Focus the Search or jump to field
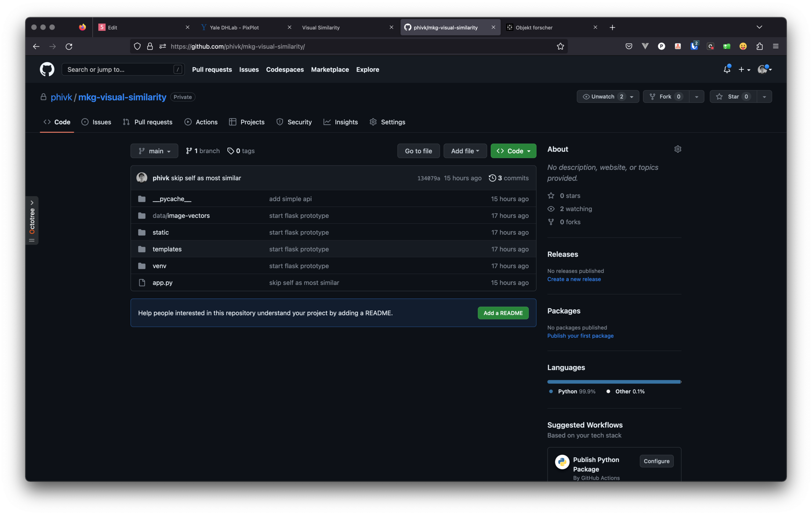Image resolution: width=812 pixels, height=515 pixels. click(x=118, y=69)
